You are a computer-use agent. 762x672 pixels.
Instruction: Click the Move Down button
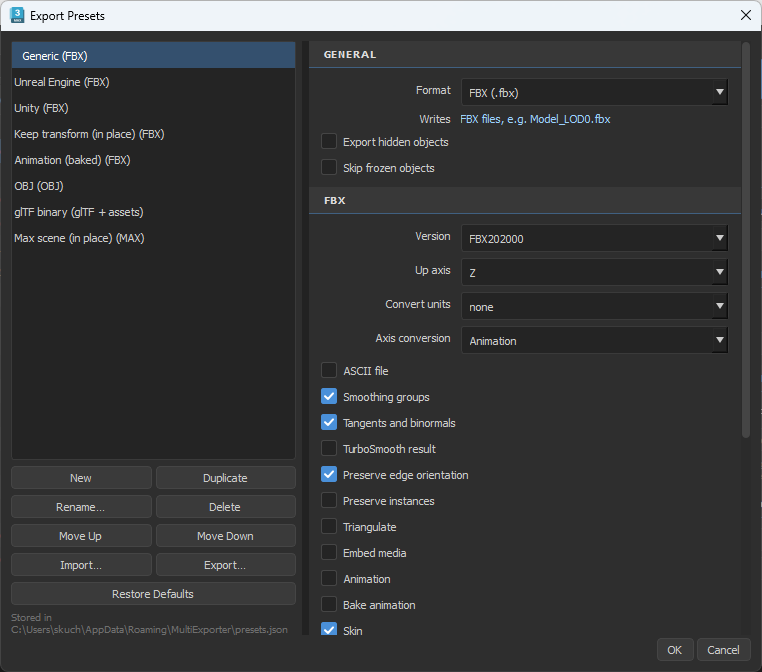click(225, 535)
